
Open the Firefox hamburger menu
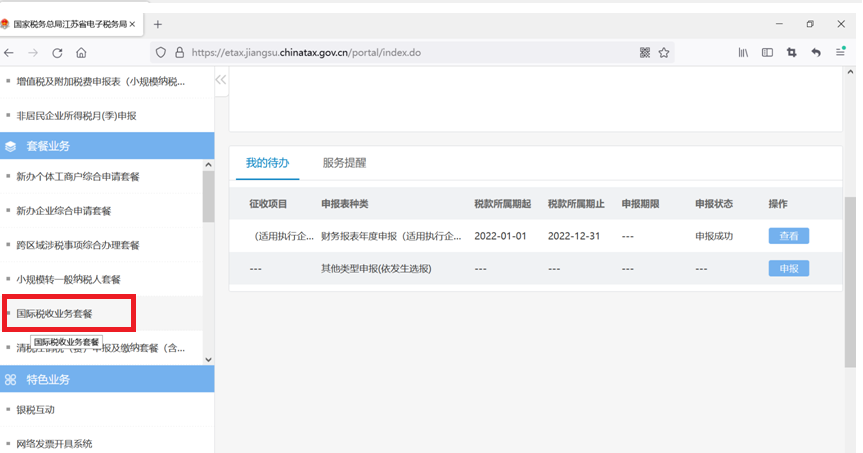tap(841, 53)
